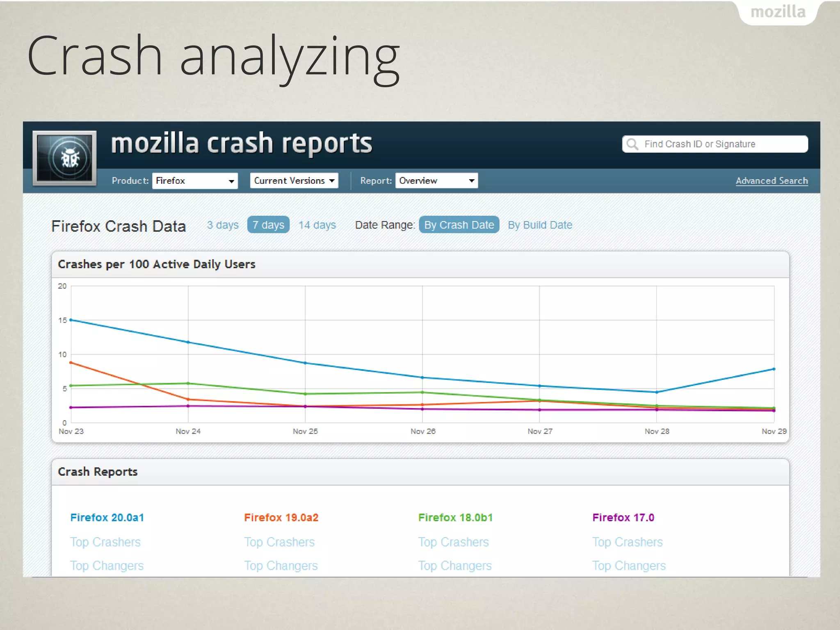Screen dimensions: 840x630
Task: Click the 'Firefox Crash Data' heading
Action: pyautogui.click(x=119, y=226)
